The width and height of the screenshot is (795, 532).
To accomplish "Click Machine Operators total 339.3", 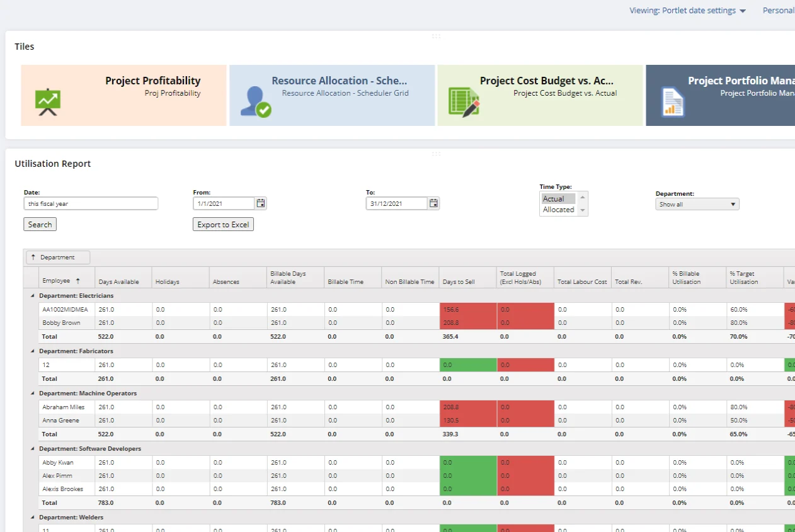I will click(x=468, y=434).
